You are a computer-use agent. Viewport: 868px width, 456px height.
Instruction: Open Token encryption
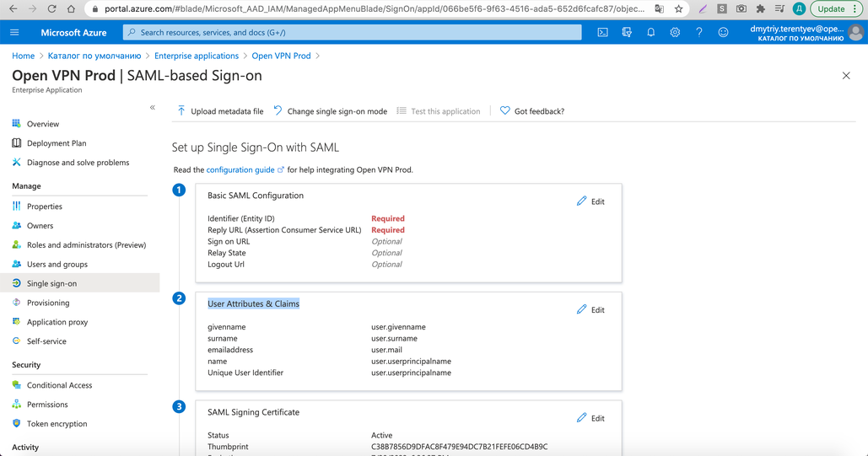pos(57,424)
